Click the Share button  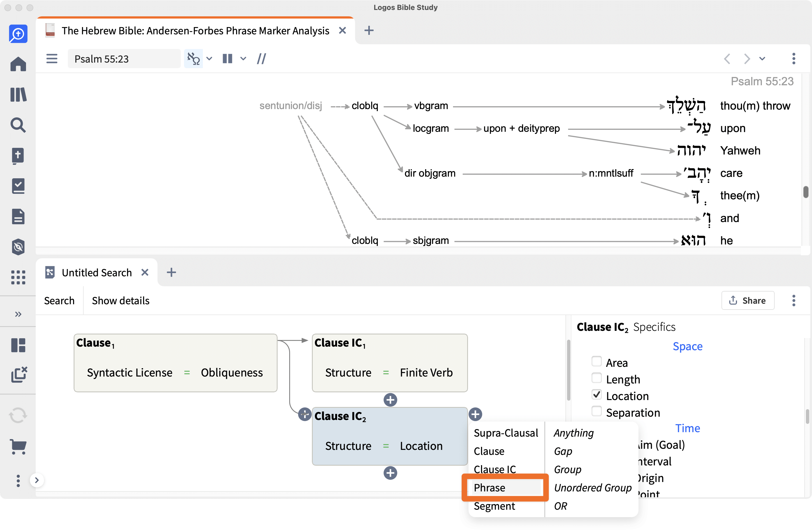coord(748,300)
